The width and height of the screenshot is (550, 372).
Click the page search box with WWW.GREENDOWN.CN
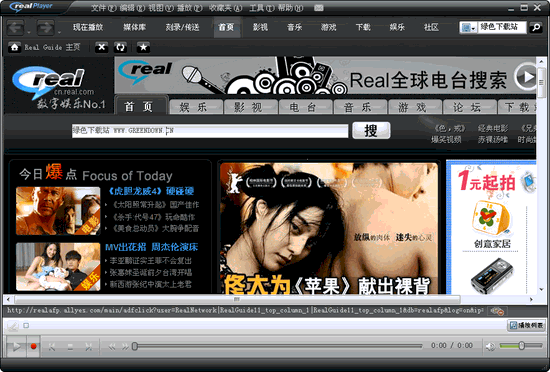click(210, 131)
